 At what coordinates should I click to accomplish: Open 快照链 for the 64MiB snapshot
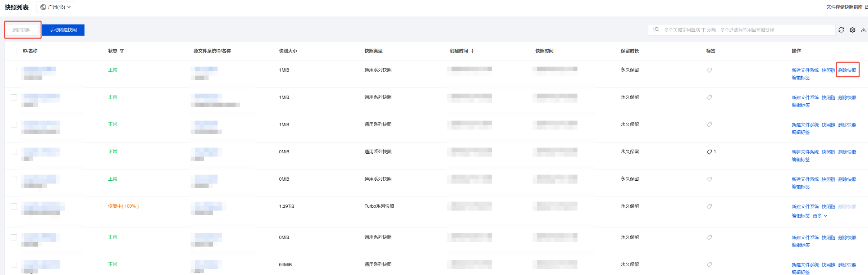(828, 265)
